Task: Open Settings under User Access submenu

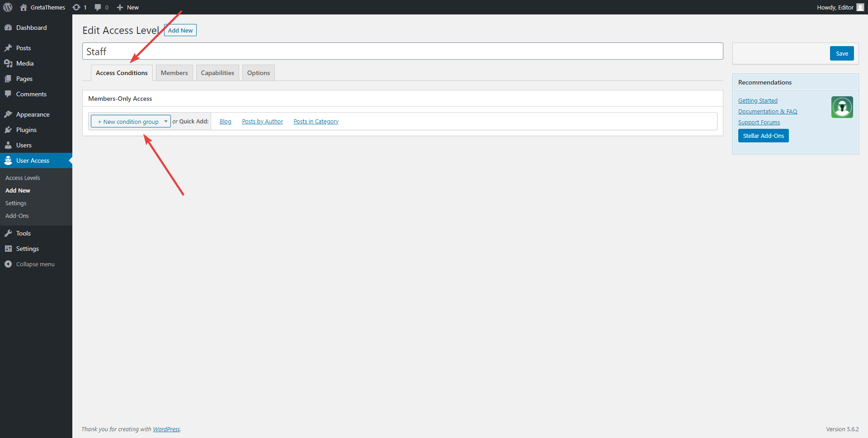Action: pos(16,203)
